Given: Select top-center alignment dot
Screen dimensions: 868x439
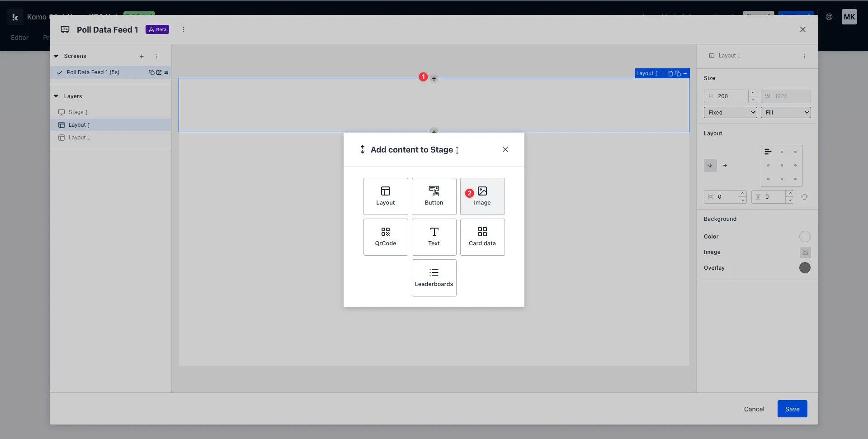Looking at the screenshot, I should pyautogui.click(x=782, y=152).
